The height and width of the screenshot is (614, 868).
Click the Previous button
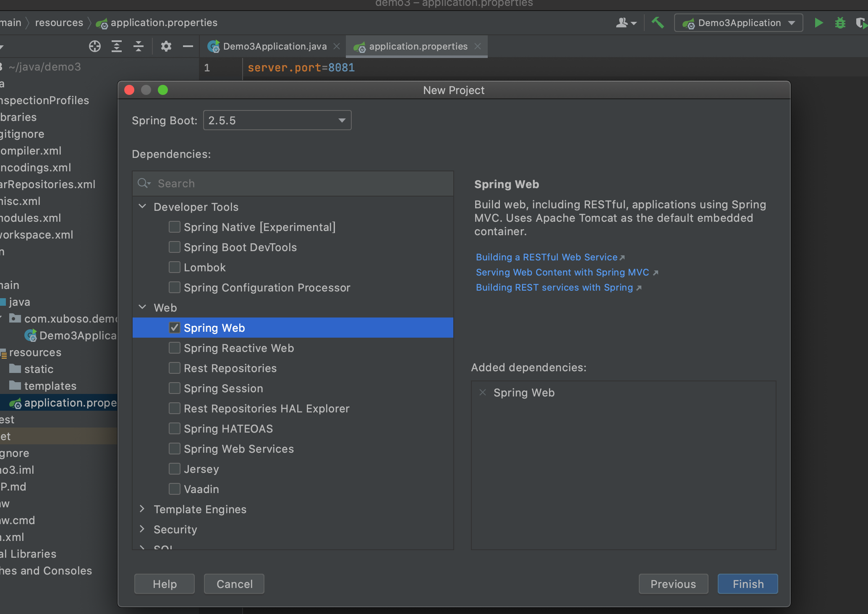click(673, 584)
